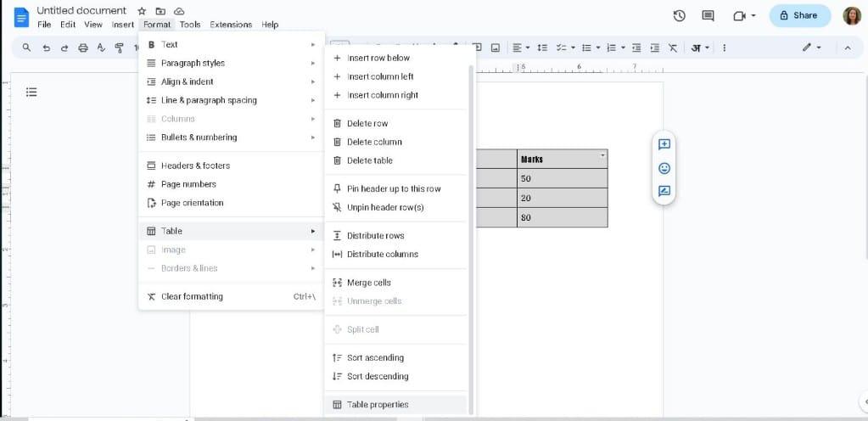The width and height of the screenshot is (868, 421).
Task: Open the camera meeting dropdown arrow
Action: (x=753, y=16)
